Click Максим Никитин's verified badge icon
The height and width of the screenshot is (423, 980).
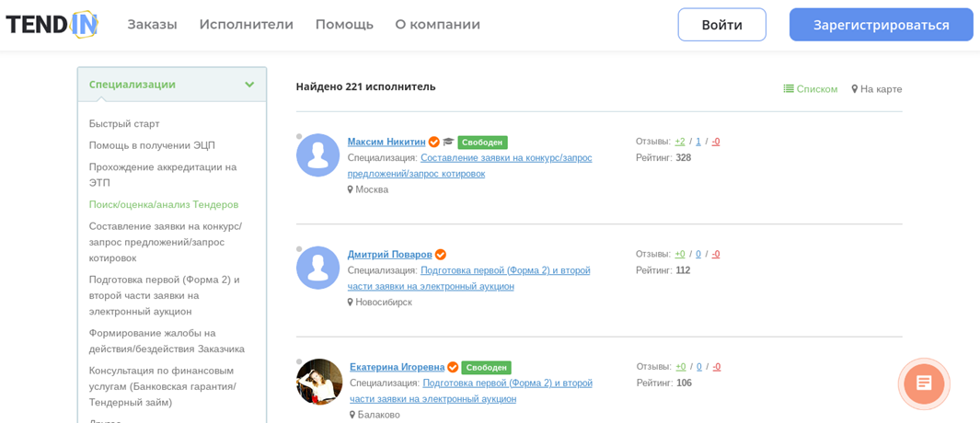[434, 143]
